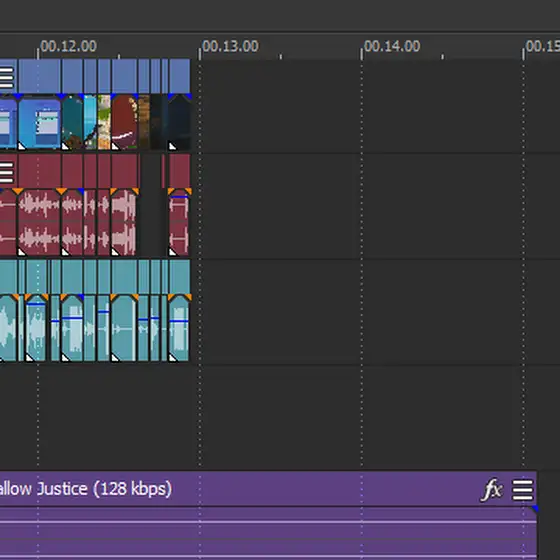
Task: Select the beige and green video clip thumbnail
Action: point(104,122)
